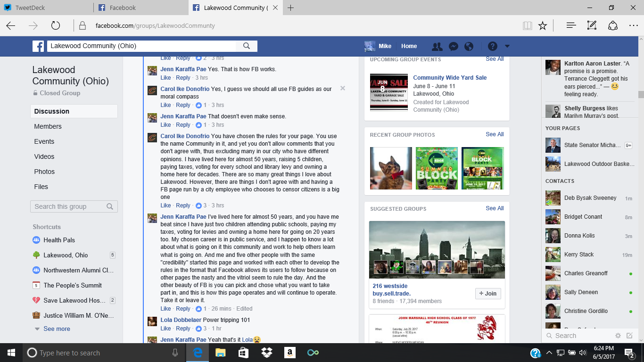This screenshot has height=362, width=644.
Task: Open notifications globe icon
Action: [469, 46]
